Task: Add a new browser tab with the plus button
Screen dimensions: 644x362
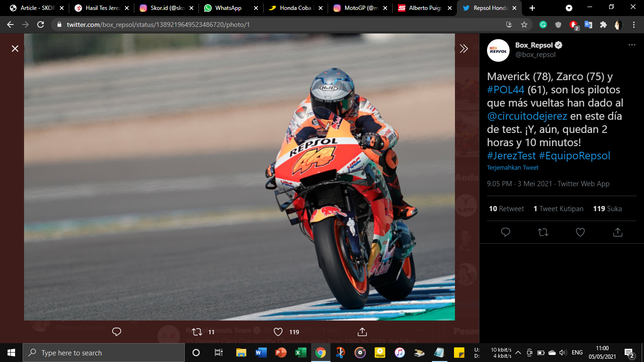Action: 532,8
